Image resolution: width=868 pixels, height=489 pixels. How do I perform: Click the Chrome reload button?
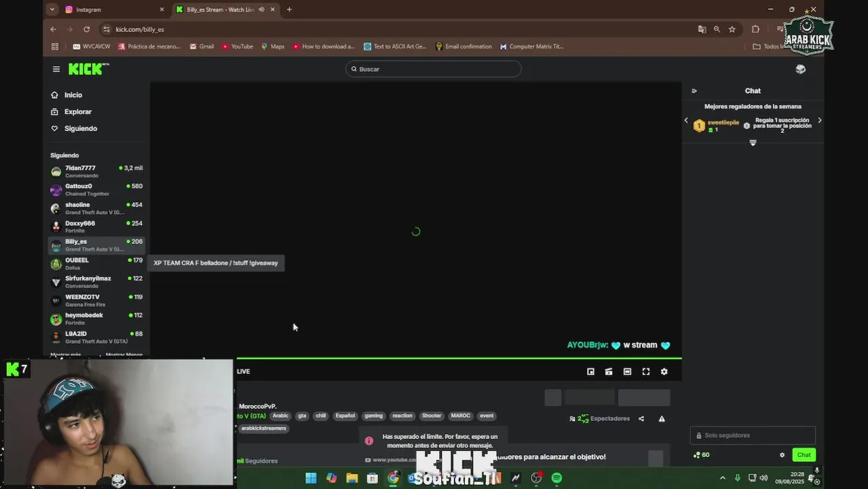[86, 29]
